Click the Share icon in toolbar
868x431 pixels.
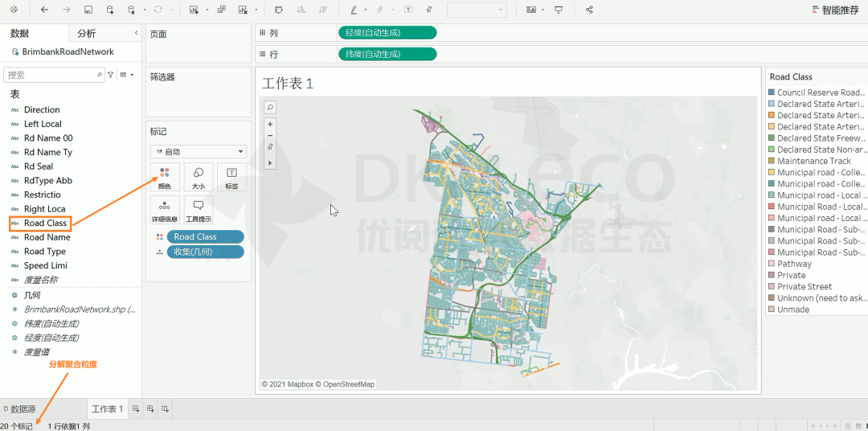[x=590, y=10]
